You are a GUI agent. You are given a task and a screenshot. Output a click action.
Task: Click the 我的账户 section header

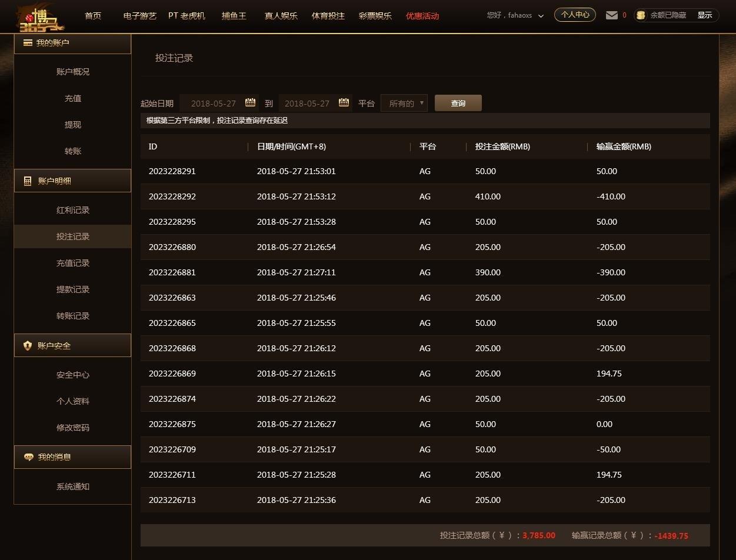click(x=72, y=43)
